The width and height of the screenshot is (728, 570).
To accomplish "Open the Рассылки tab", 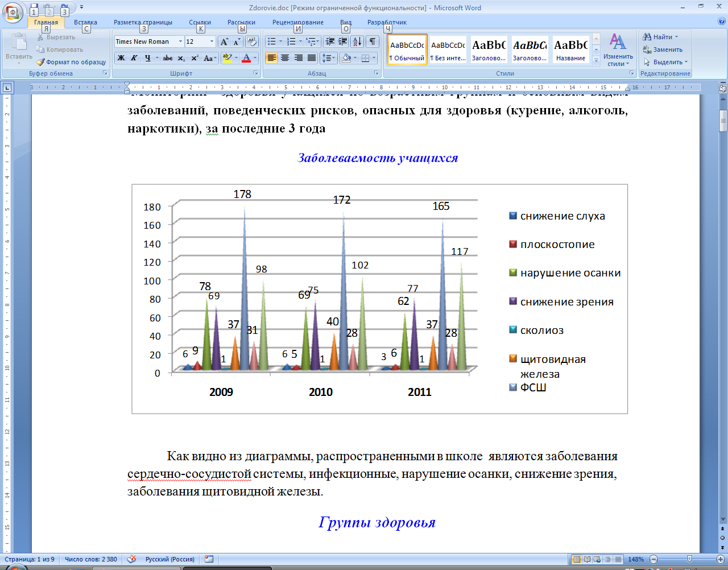I will [x=241, y=22].
